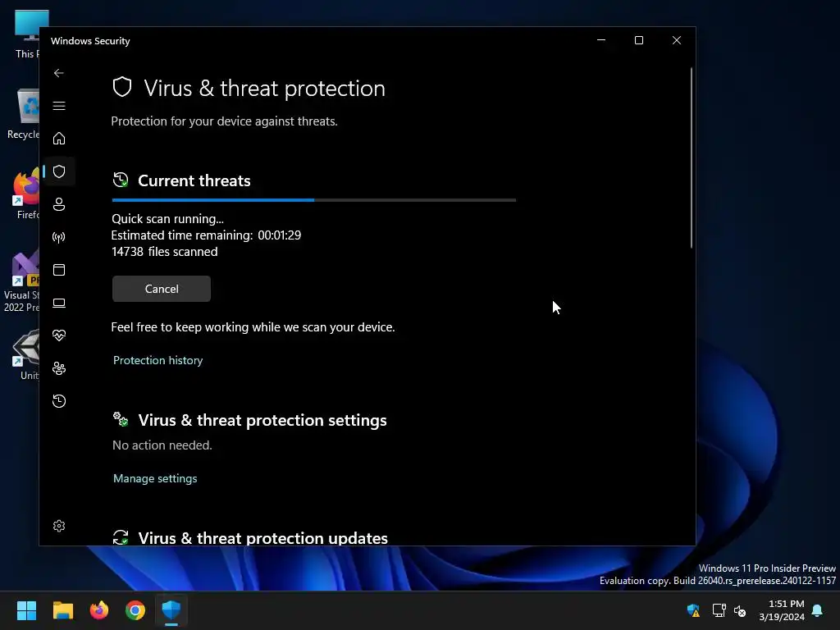This screenshot has width=840, height=630.
Task: Launch Google Chrome from the taskbar
Action: pos(135,610)
